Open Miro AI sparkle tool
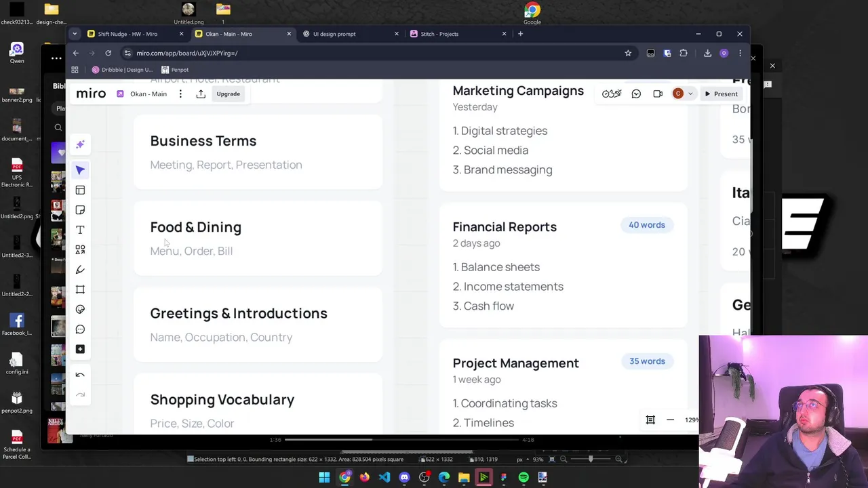 [x=80, y=144]
